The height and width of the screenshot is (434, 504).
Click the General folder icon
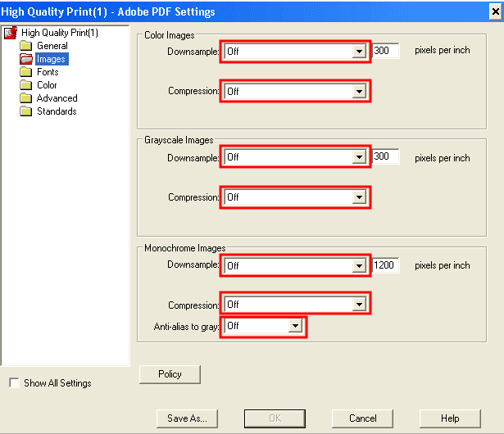click(26, 46)
